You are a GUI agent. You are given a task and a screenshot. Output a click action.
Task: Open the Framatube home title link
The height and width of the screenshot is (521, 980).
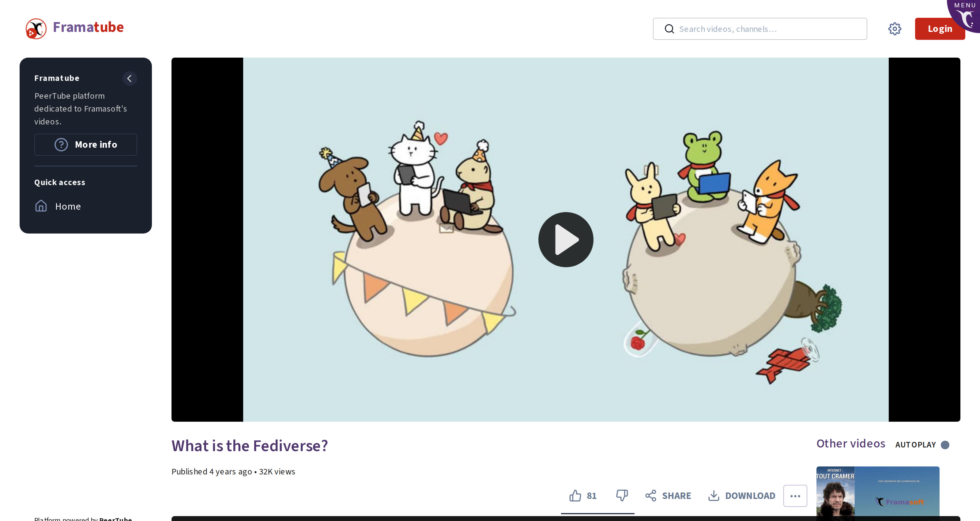pos(88,27)
